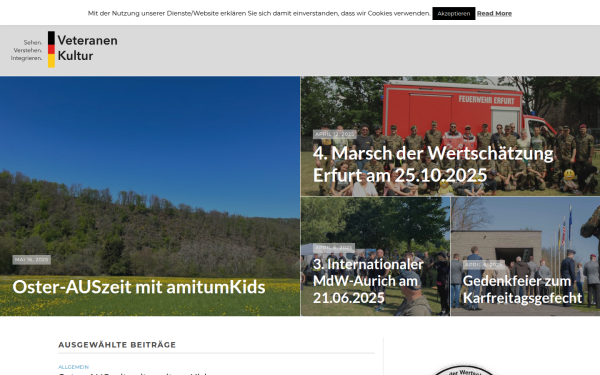
Task: Click the April 12, 2025 date label
Action: 335,134
